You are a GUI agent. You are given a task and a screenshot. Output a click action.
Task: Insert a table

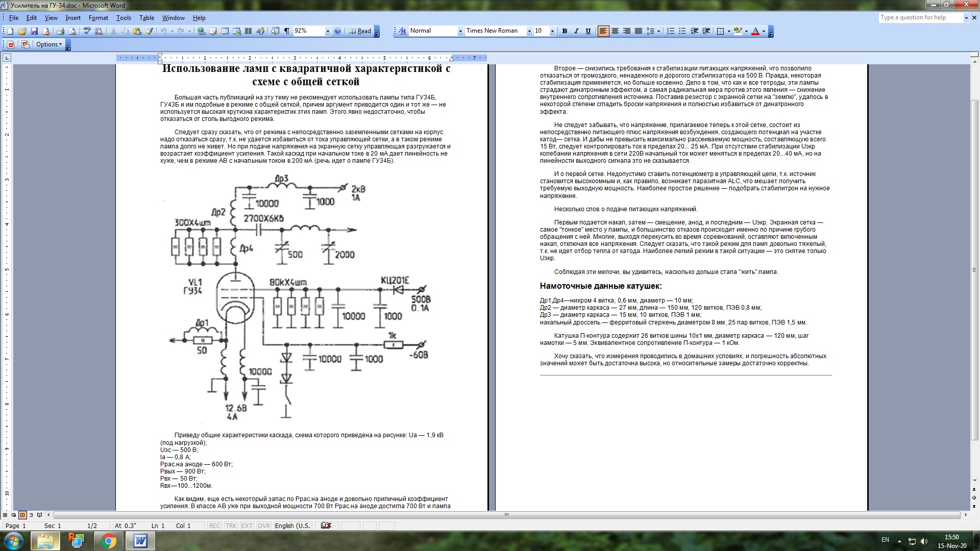coord(225,31)
